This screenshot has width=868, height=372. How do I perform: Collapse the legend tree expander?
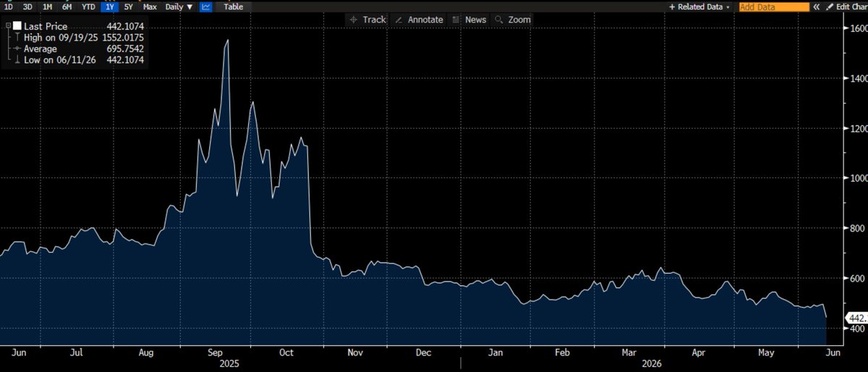click(7, 26)
